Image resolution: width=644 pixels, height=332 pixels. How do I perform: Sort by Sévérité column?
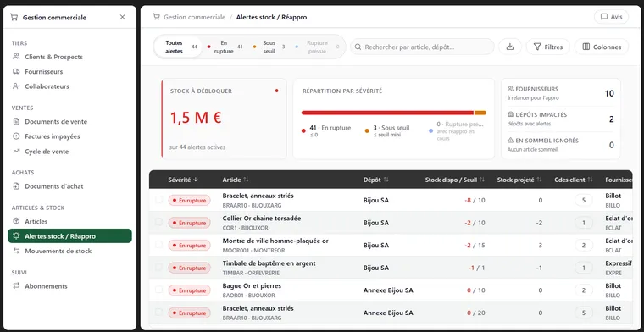(x=183, y=180)
